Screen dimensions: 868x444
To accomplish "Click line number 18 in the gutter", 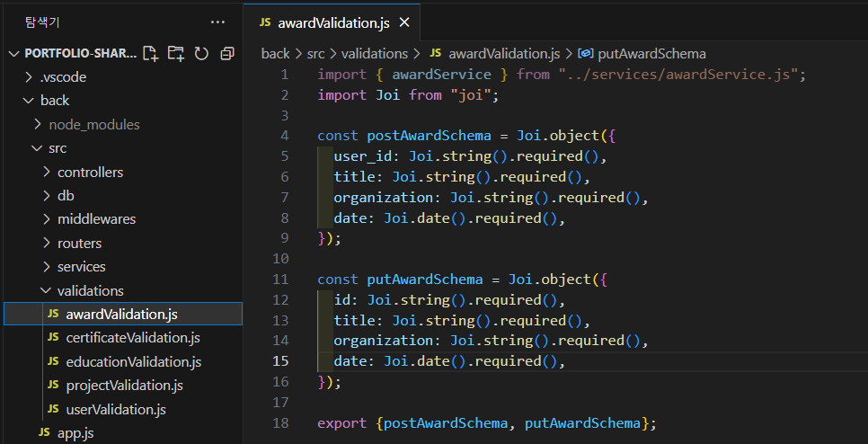I will pyautogui.click(x=280, y=423).
